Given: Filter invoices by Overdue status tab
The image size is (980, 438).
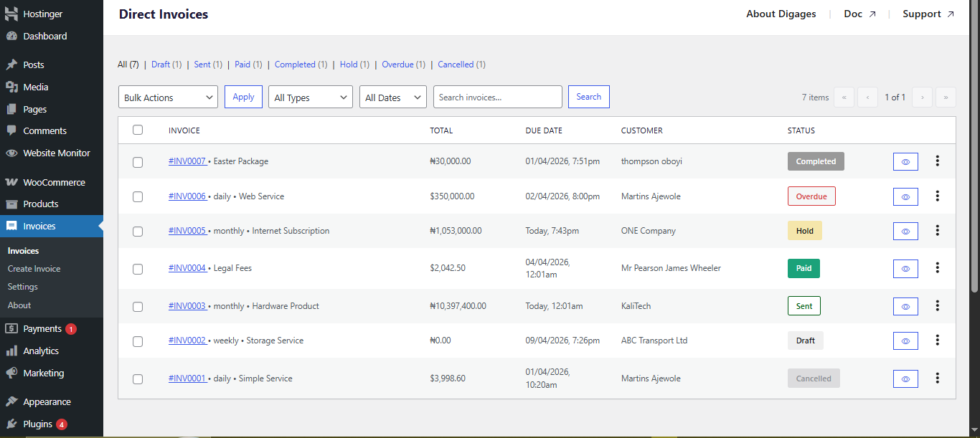Looking at the screenshot, I should click(x=397, y=65).
